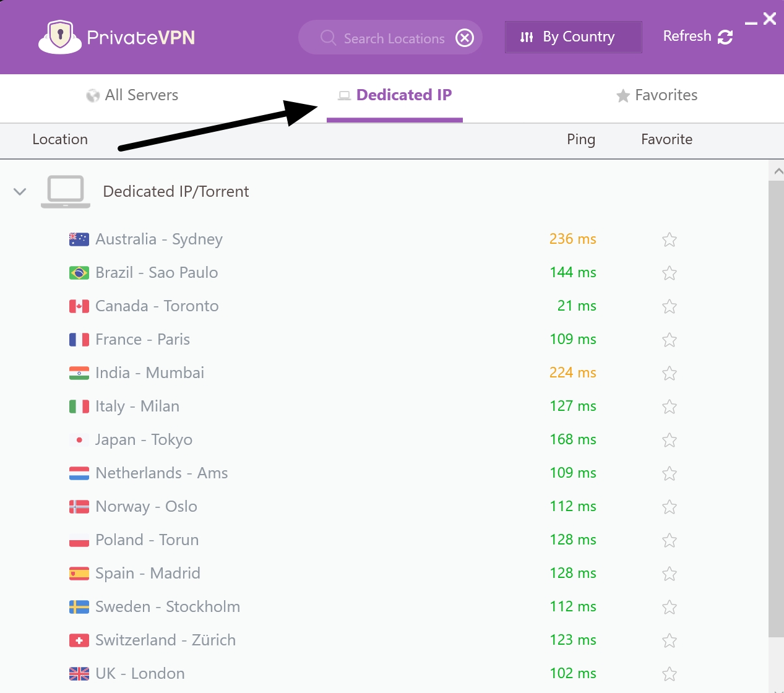784x693 pixels.
Task: Choose Canada - Toronto location
Action: coord(157,306)
